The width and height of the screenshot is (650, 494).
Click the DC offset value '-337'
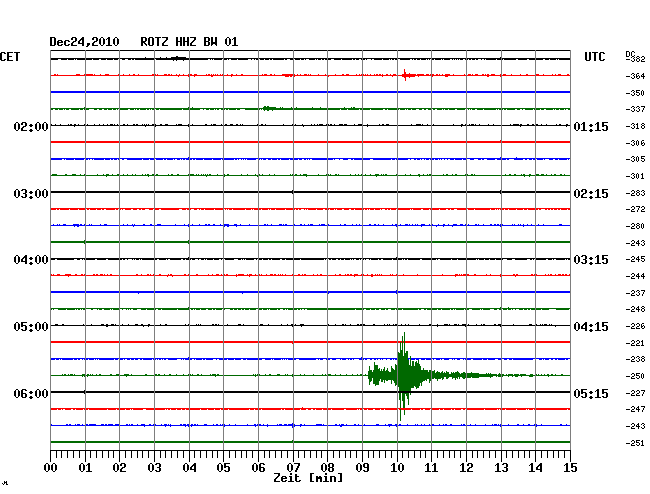(x=635, y=109)
